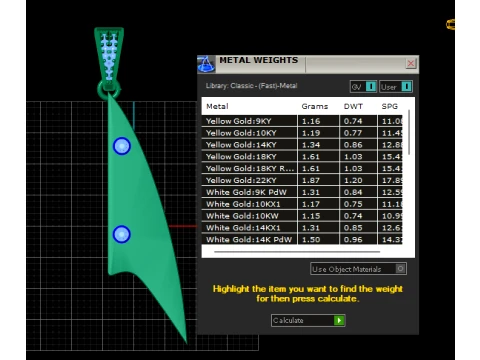Click the Metal column header
This screenshot has height=360, width=480.
tap(217, 106)
